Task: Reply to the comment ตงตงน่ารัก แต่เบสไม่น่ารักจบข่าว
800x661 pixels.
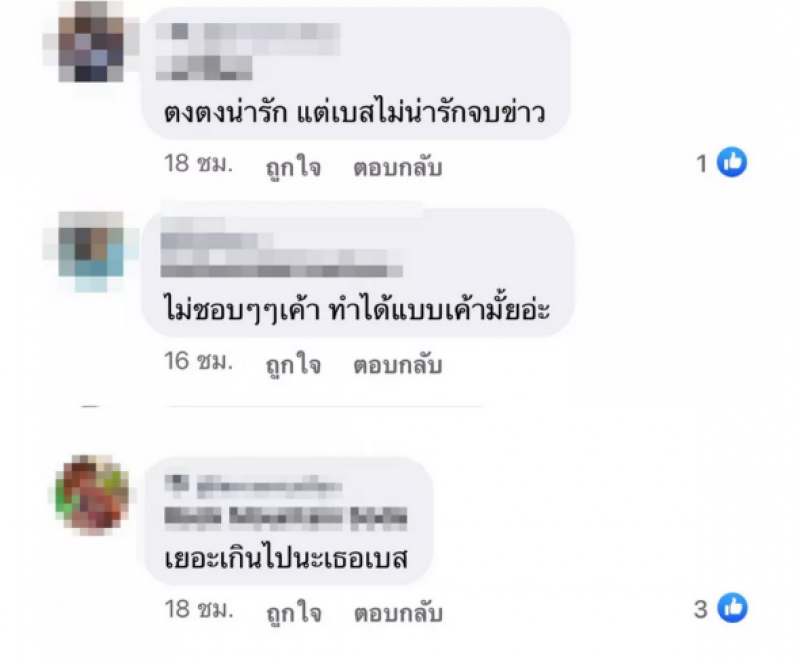Action: 397,167
